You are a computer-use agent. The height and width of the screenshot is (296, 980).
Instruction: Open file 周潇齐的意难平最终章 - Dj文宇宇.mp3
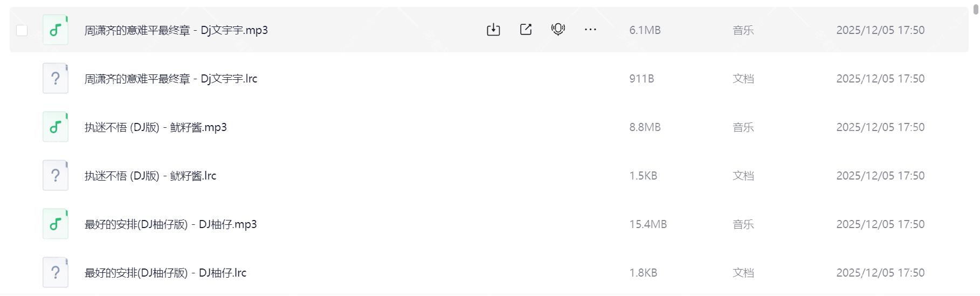pos(176,30)
